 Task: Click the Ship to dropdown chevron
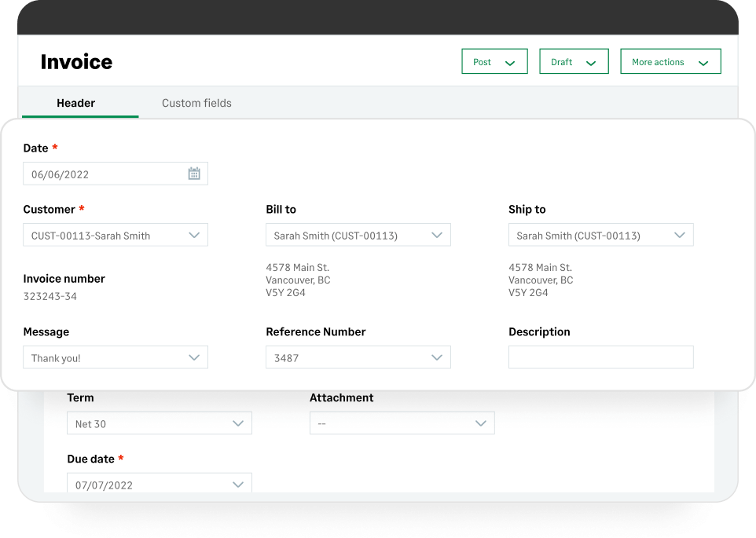click(680, 234)
